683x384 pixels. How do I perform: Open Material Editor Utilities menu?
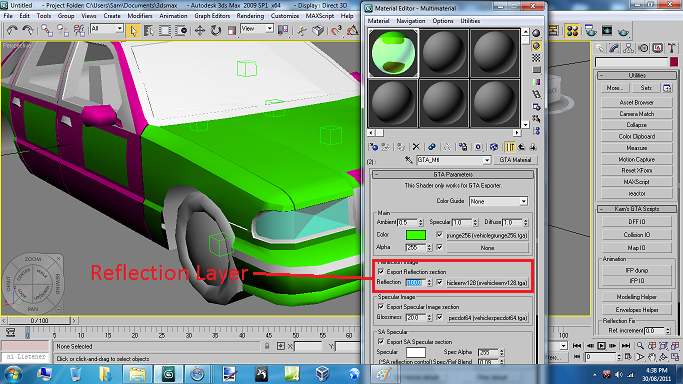tap(470, 21)
